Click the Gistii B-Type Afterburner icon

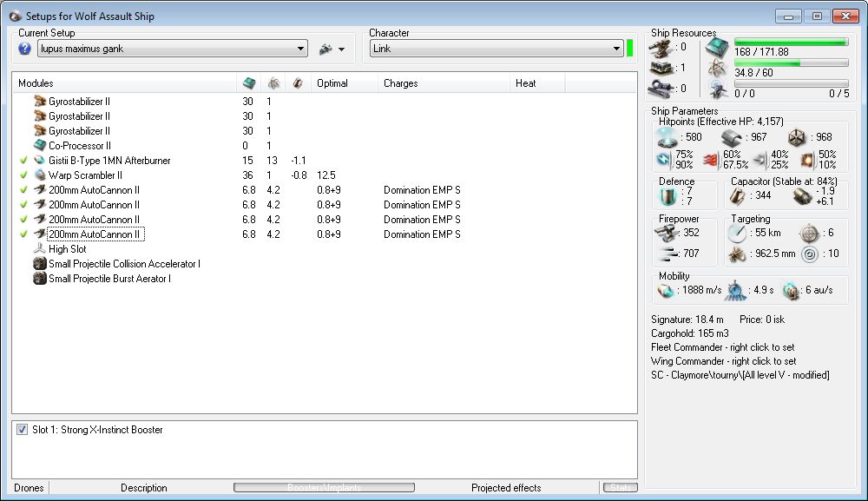coord(39,160)
